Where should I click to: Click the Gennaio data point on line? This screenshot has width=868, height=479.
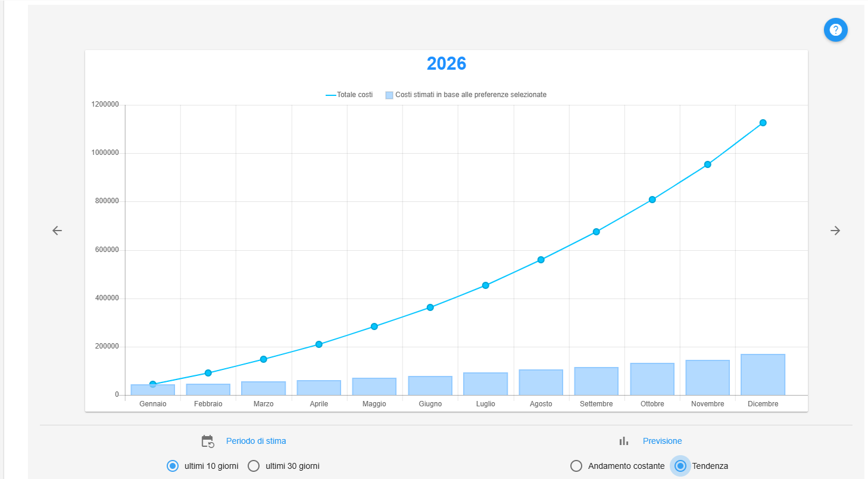click(152, 384)
